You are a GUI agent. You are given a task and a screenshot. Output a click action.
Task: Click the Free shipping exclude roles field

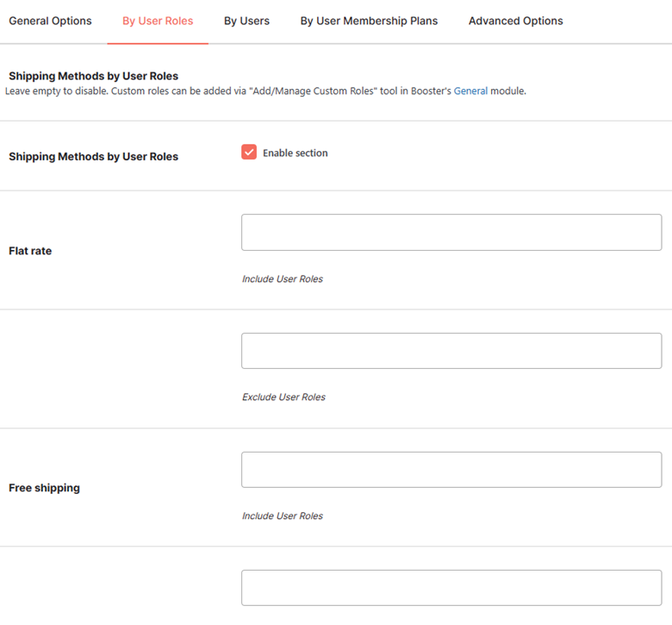point(451,588)
